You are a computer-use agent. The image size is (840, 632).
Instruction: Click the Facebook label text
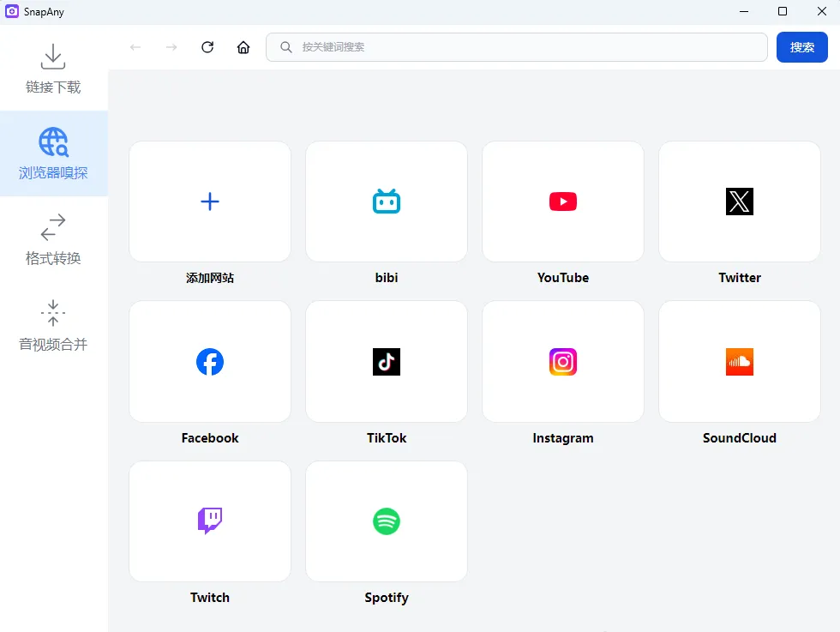[210, 438]
